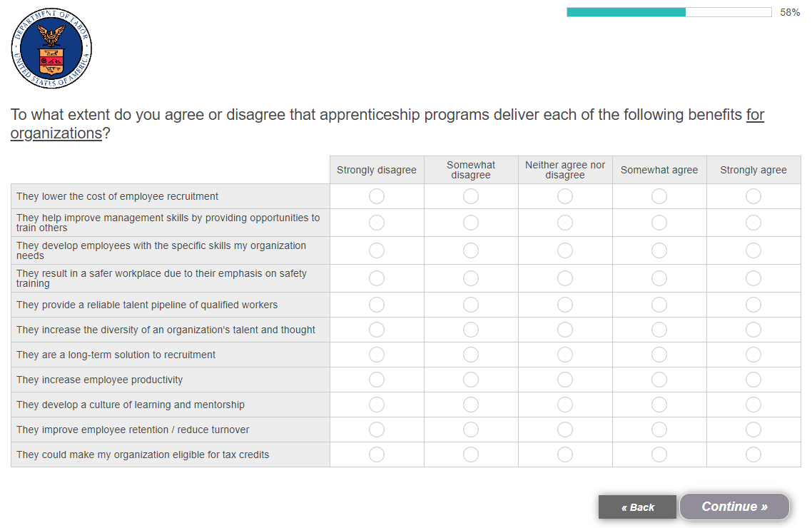Choose Strongly disagree for diversity of talent
The width and height of the screenshot is (812, 528).
[377, 330]
